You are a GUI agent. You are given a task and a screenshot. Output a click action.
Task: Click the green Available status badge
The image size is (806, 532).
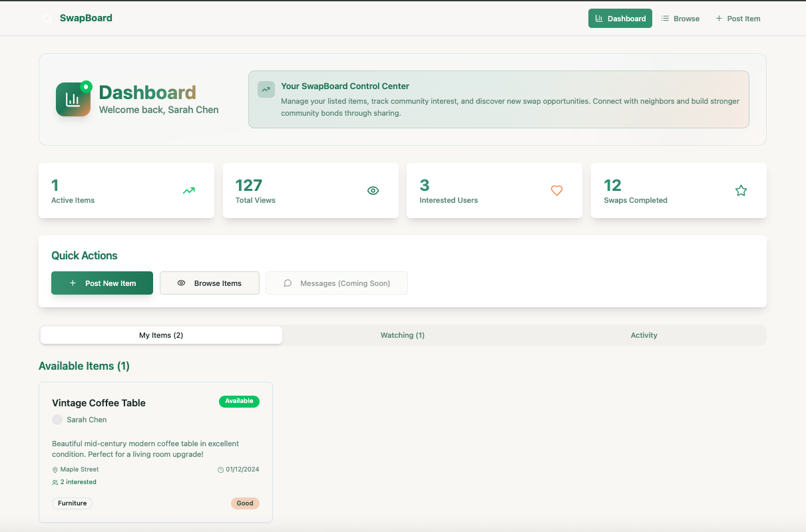tap(239, 402)
